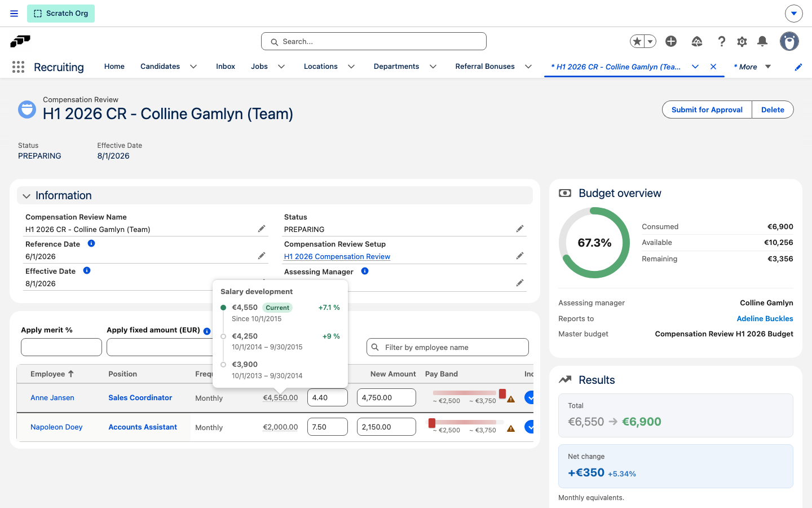
Task: Open Accounts Assistant position link
Action: coord(143,427)
